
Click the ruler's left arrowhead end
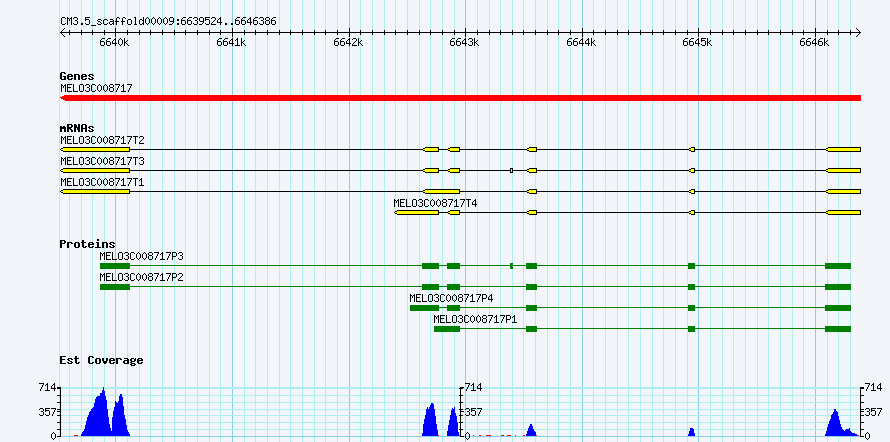coord(62,32)
